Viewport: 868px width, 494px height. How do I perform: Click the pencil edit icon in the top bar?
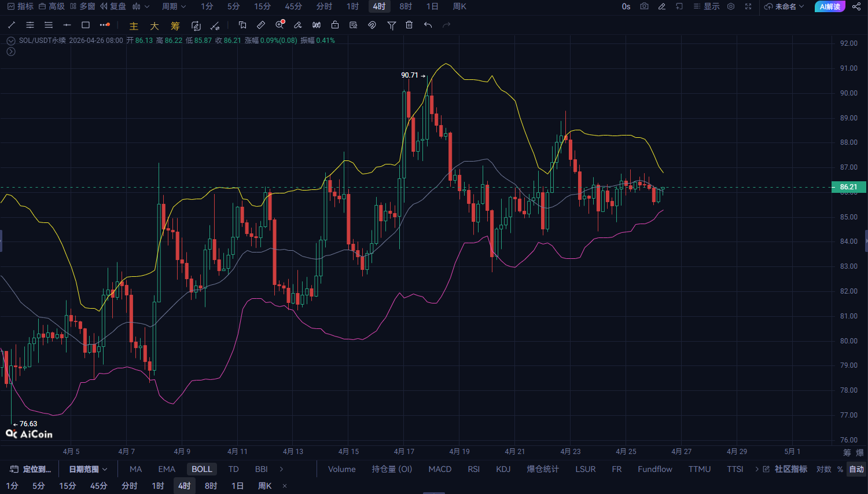click(662, 6)
